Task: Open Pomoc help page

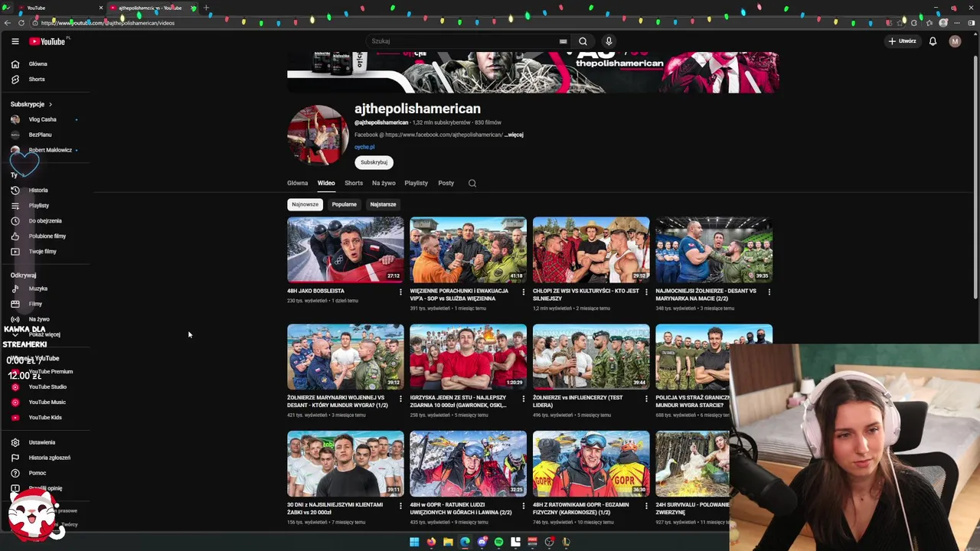Action: 37,473
